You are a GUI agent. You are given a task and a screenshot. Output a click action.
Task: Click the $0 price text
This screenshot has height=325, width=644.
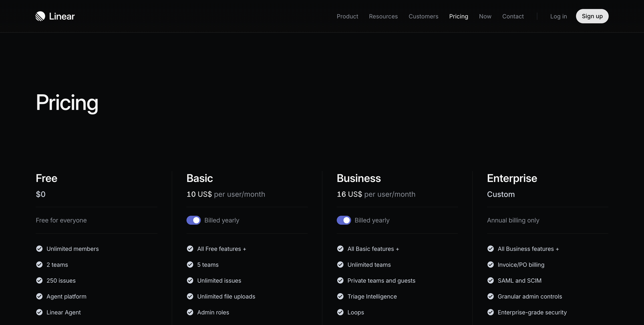click(41, 194)
